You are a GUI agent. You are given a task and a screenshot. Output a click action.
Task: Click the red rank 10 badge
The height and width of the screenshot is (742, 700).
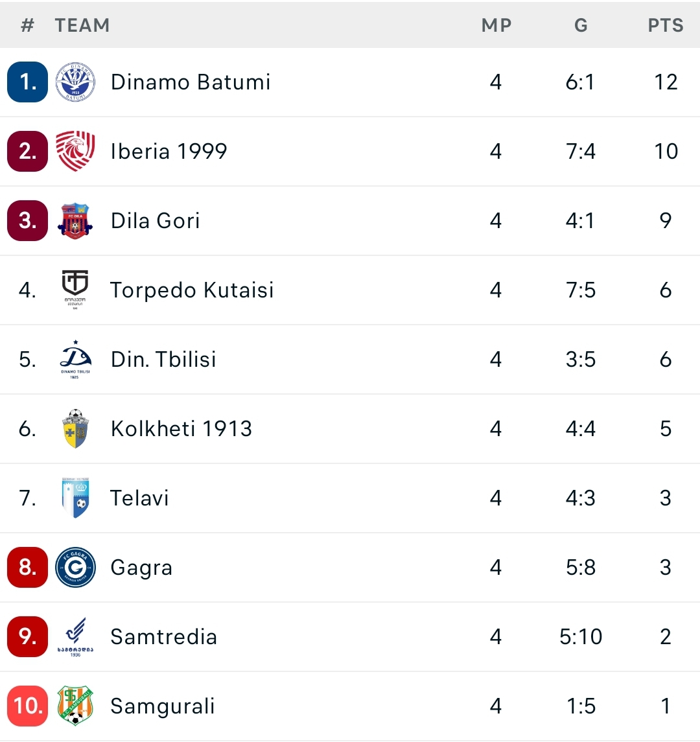pos(27,706)
